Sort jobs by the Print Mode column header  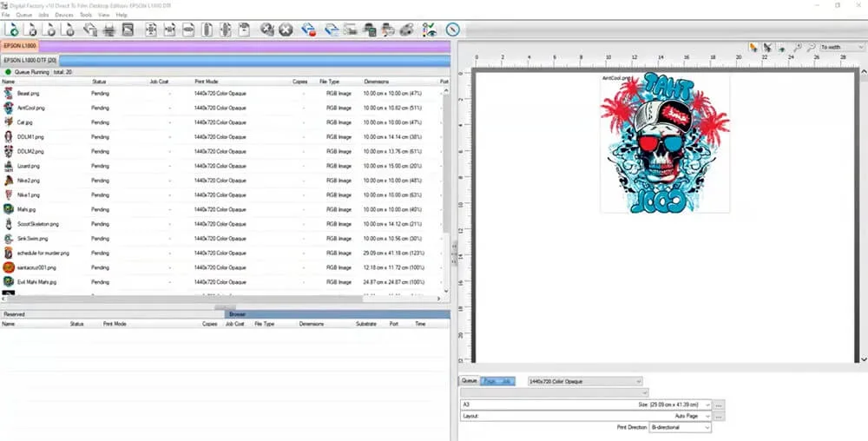[x=207, y=82]
